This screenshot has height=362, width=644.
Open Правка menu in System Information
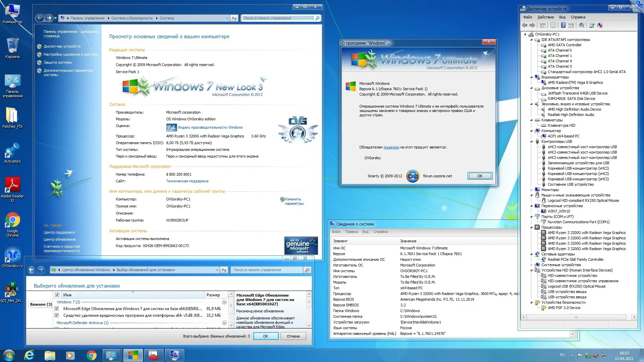pos(351,232)
